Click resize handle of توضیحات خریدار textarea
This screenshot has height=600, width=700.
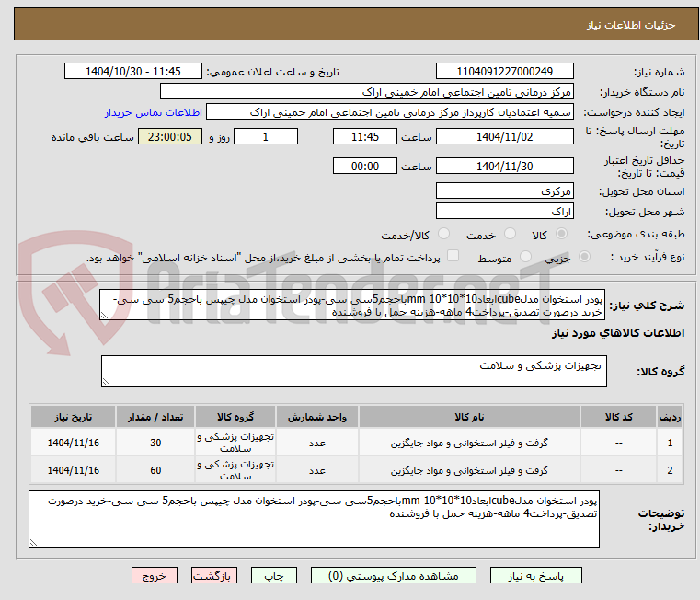point(33,542)
